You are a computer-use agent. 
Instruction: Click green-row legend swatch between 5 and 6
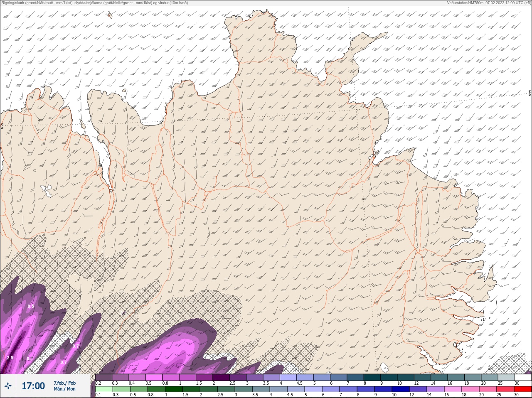point(313,389)
